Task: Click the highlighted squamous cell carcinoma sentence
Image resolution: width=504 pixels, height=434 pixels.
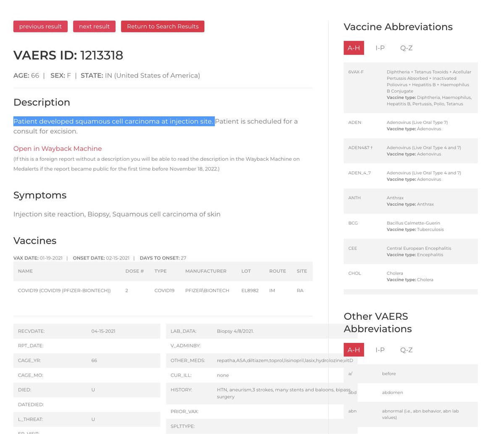Action: [113, 121]
